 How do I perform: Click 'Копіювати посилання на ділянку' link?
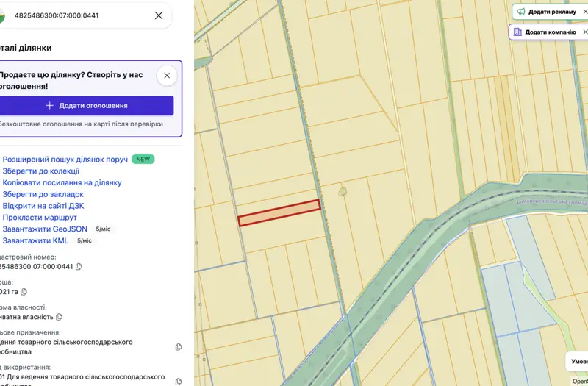62,182
